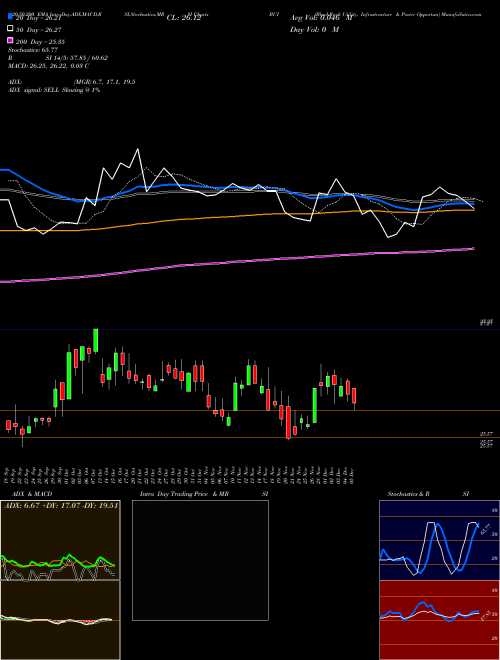The width and height of the screenshot is (500, 660).
Task: Click the white 50 Day legend swatch
Action: coord(10,29)
